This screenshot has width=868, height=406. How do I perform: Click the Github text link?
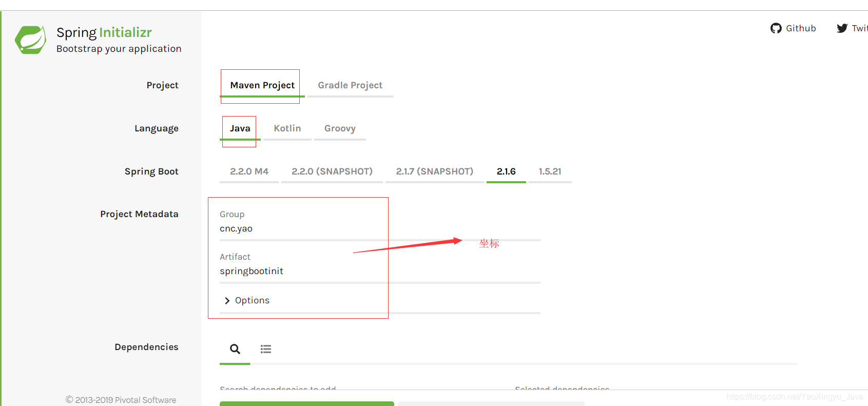coord(801,28)
